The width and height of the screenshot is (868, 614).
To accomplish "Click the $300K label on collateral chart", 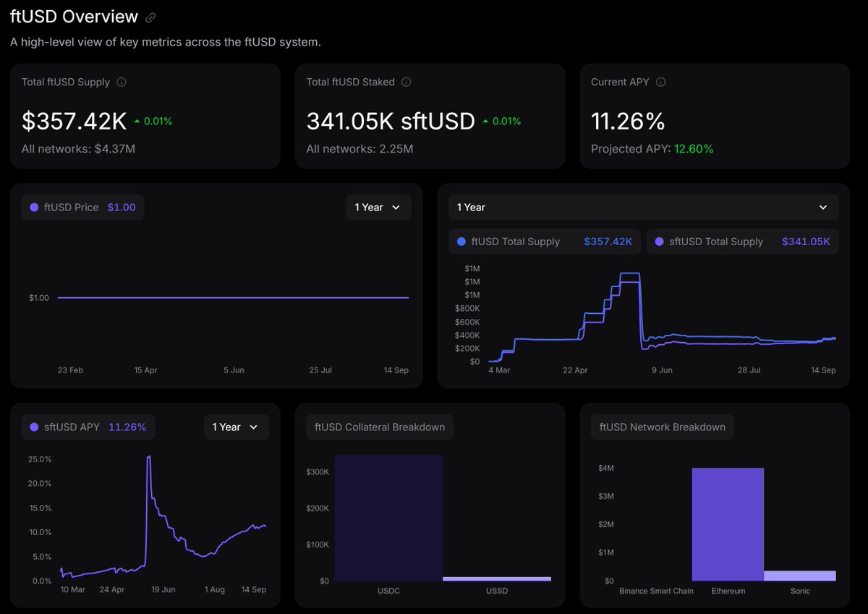I will 318,472.
